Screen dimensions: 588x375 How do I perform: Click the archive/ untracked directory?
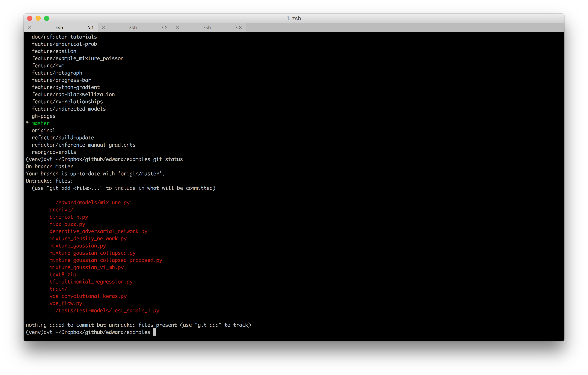pyautogui.click(x=61, y=210)
